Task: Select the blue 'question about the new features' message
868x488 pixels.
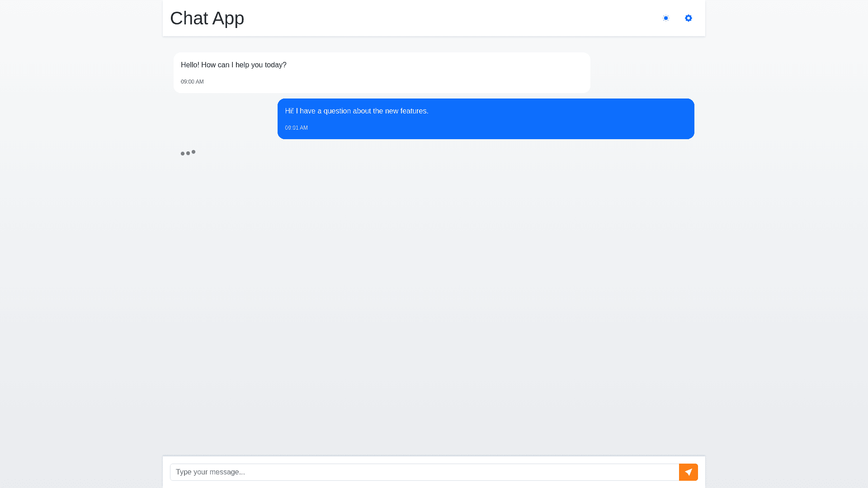Action: (356, 111)
